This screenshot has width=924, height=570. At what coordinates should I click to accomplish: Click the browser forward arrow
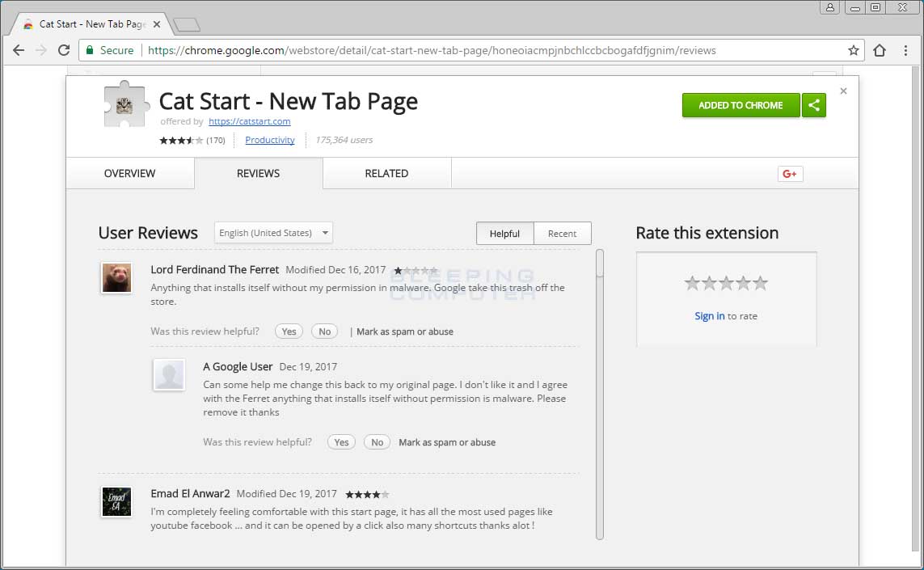(40, 50)
